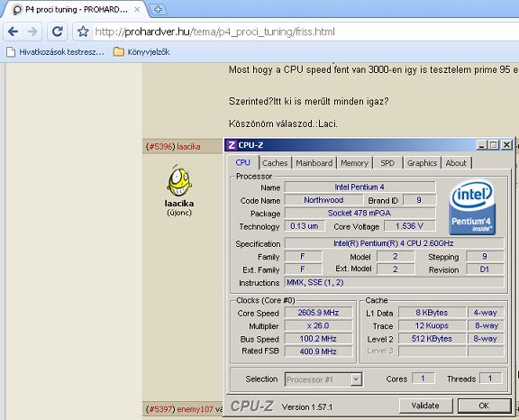Viewport: 519px width, 420px height.
Task: Click the Trace value '12 Kuops'
Action: pyautogui.click(x=432, y=325)
